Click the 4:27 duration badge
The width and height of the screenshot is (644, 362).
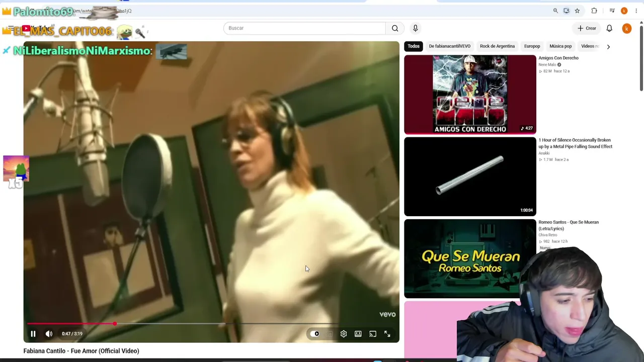pyautogui.click(x=527, y=128)
